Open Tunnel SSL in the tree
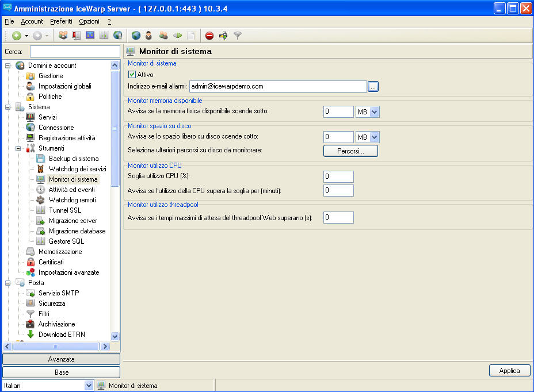This screenshot has width=534, height=392. coord(65,210)
